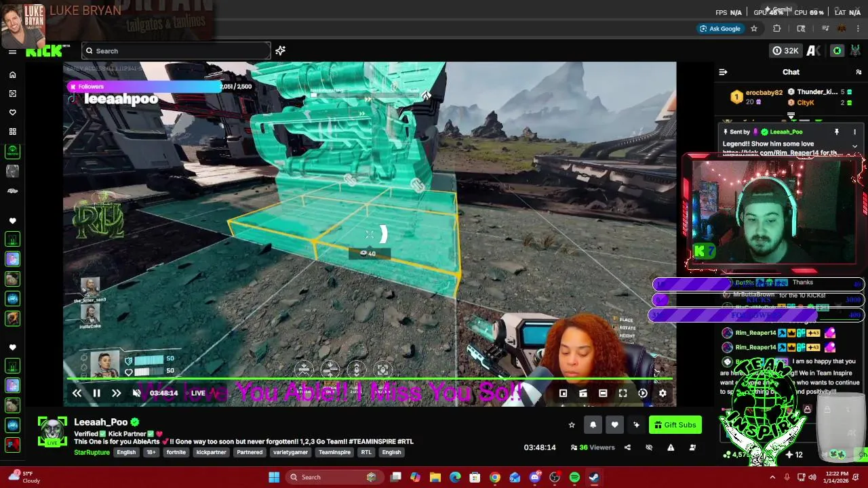The width and height of the screenshot is (868, 488).
Task: Open Discord from the taskbar
Action: coord(534,477)
